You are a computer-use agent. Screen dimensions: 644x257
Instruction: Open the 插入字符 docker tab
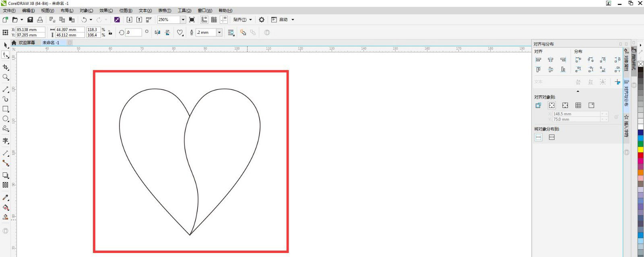(x=626, y=126)
